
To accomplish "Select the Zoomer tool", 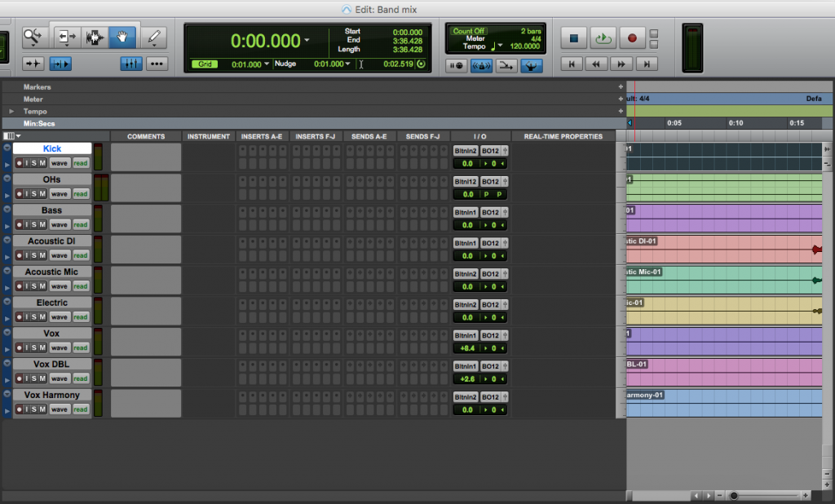I will pos(33,38).
